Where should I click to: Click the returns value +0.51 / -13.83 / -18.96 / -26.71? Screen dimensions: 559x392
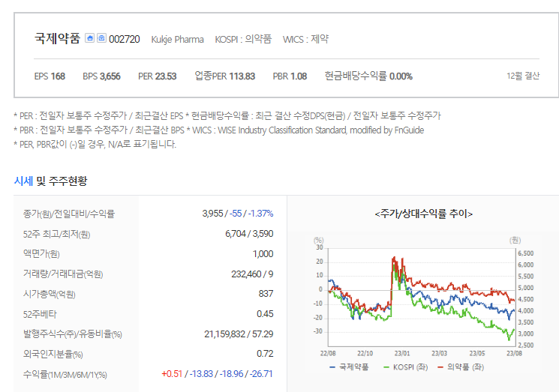217,374
